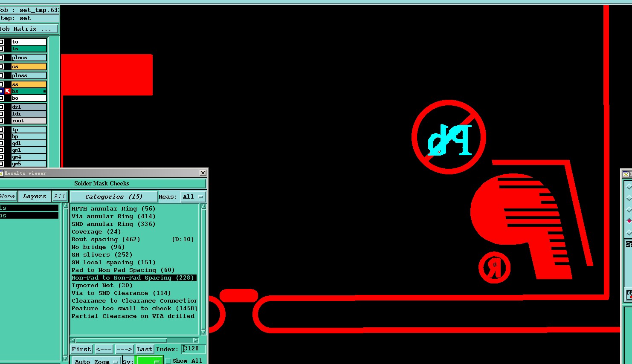Toggle the checkbox for layer drl
The height and width of the screenshot is (364, 632).
(2, 107)
